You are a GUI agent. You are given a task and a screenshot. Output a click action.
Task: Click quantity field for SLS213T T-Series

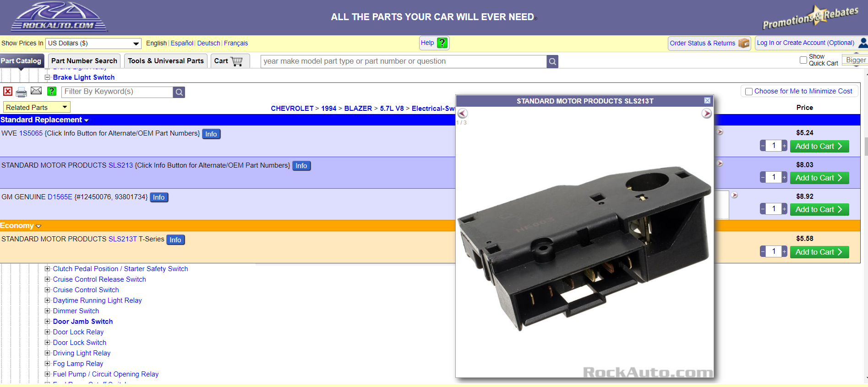coord(774,251)
